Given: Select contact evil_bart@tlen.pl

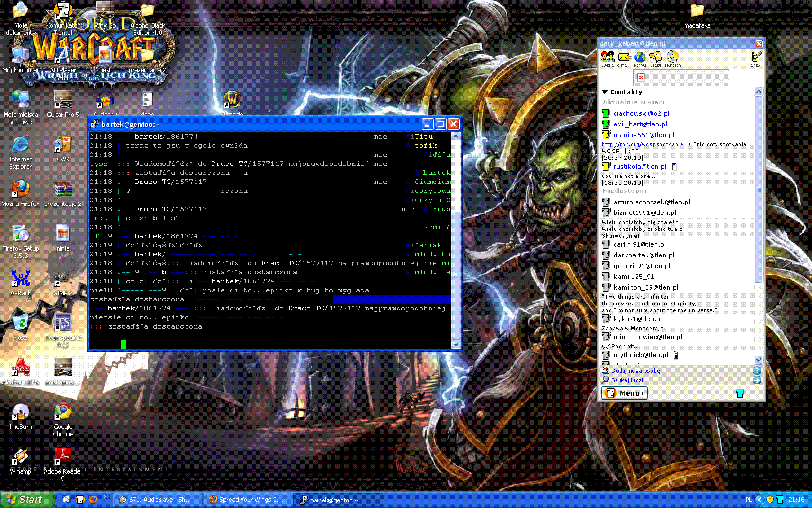Looking at the screenshot, I should tap(640, 124).
